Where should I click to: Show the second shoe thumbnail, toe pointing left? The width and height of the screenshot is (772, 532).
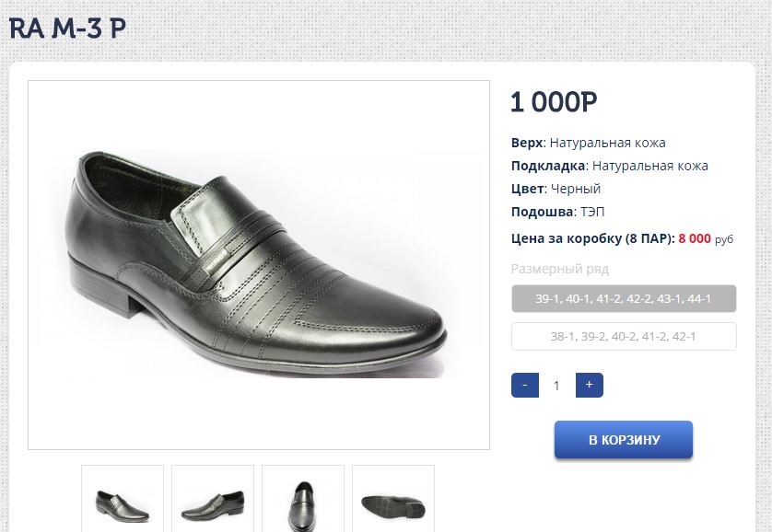pyautogui.click(x=213, y=502)
